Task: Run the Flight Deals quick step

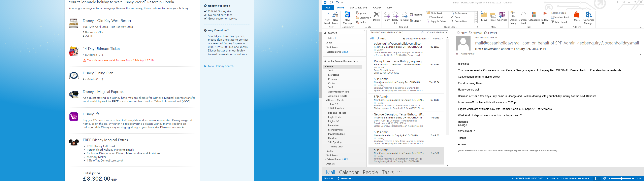Action: [434, 13]
